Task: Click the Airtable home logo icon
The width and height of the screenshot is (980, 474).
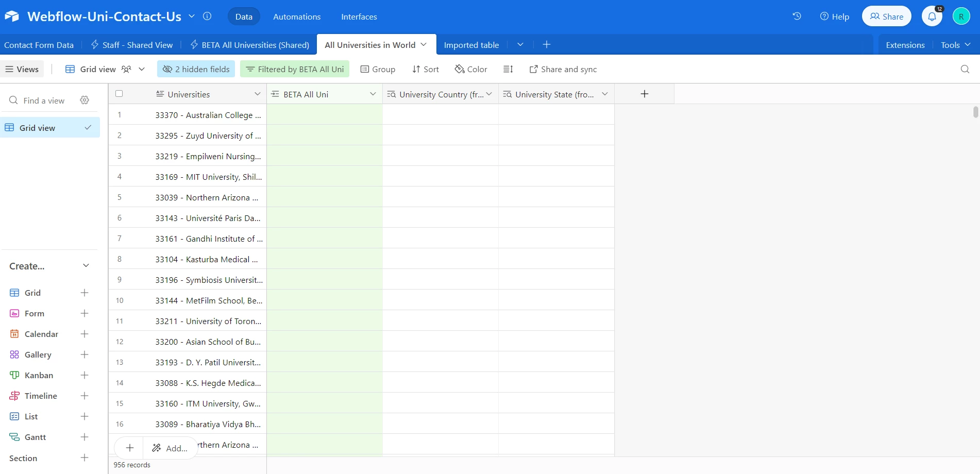Action: tap(12, 16)
